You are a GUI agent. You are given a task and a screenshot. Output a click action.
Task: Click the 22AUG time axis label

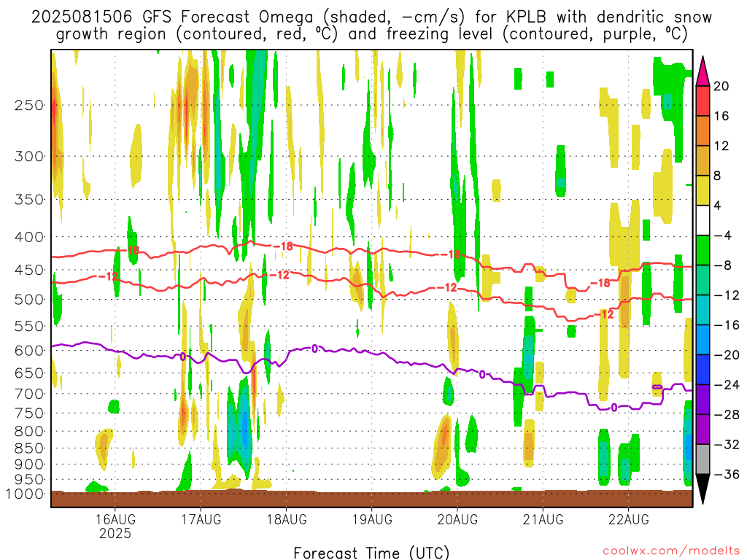click(628, 519)
